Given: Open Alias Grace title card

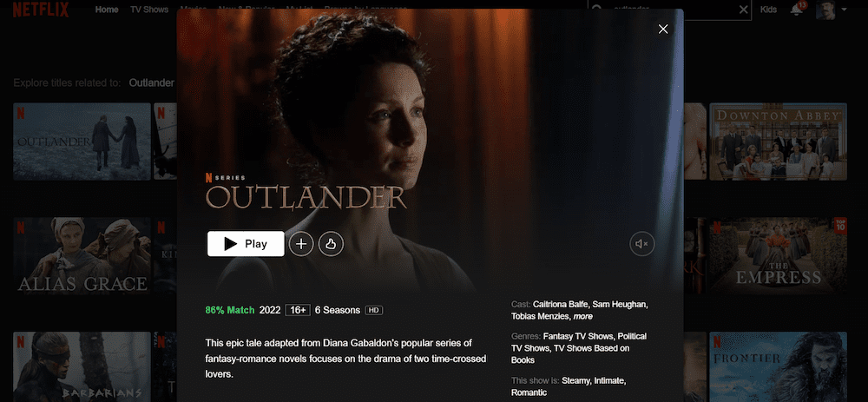Looking at the screenshot, I should 82,255.
